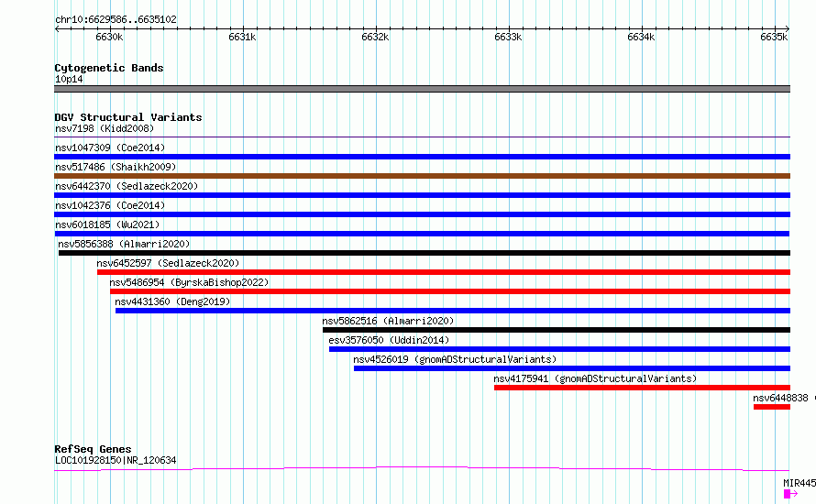Viewport: 816px width, 504px height.
Task: Click the 6630k ruler tick label
Action: pos(109,37)
